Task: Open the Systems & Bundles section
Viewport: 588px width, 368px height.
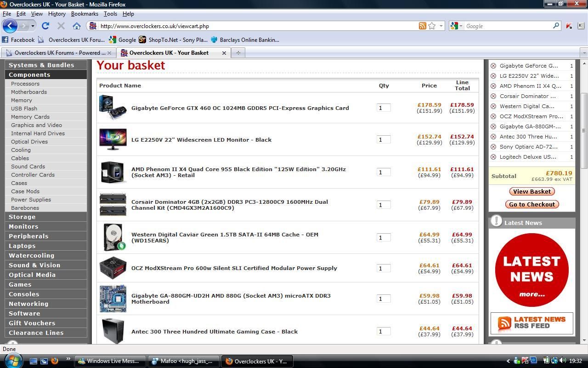Action: point(41,65)
